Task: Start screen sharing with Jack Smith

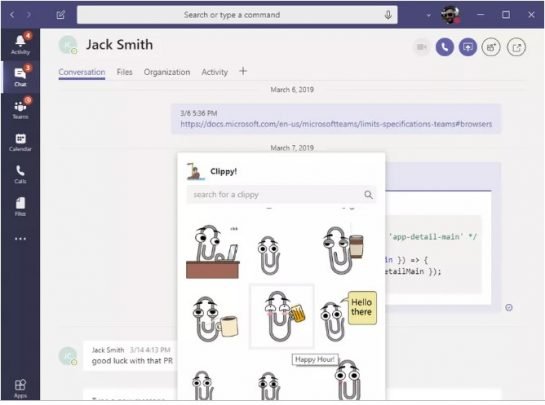Action: 467,47
